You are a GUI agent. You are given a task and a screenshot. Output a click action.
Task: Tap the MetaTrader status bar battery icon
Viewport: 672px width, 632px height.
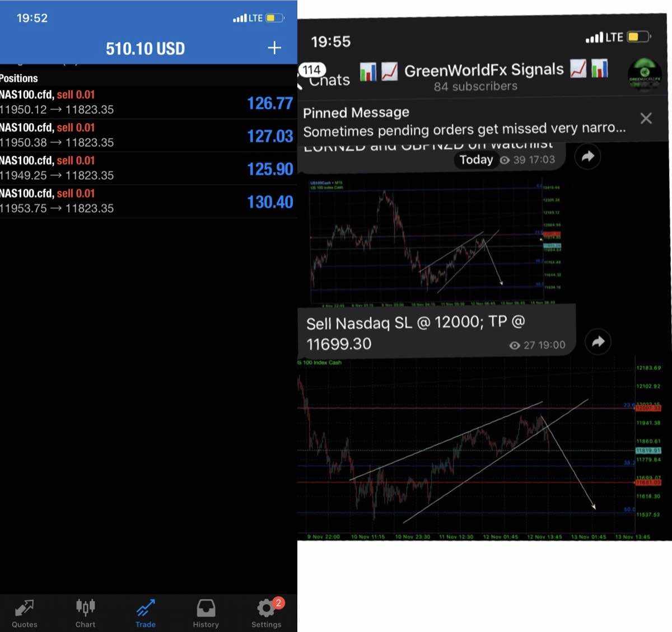[x=276, y=18]
